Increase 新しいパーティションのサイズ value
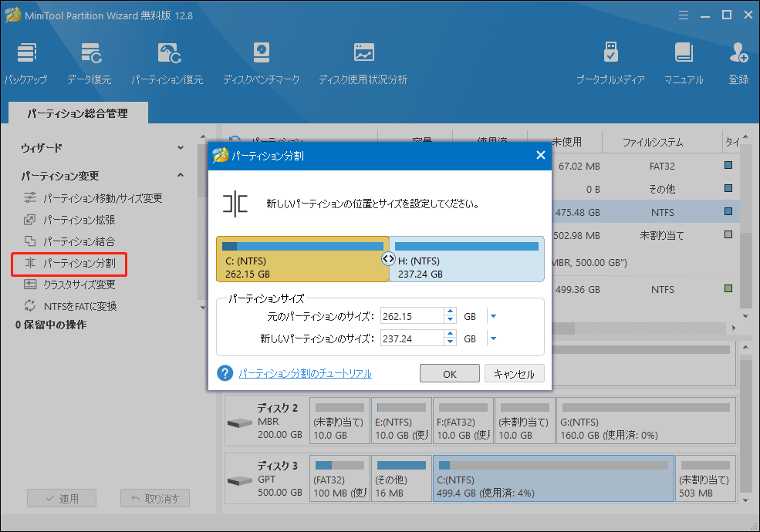Screen dimensions: 760x532 [x=451, y=335]
